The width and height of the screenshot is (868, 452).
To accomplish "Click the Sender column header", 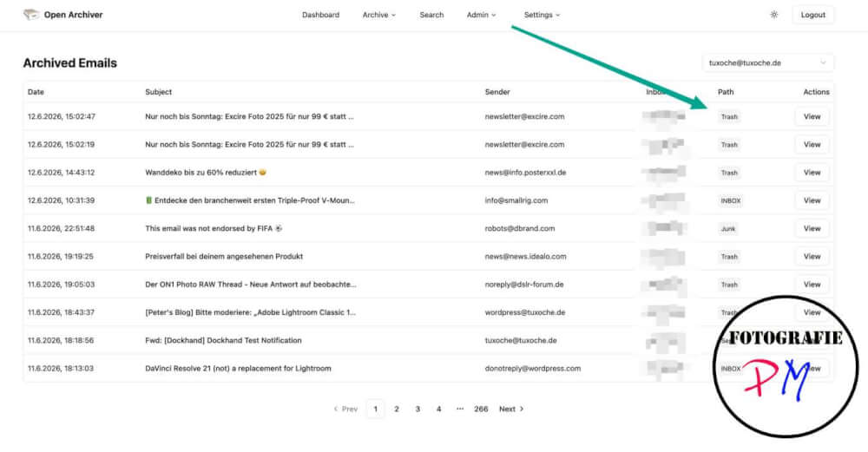I will pos(497,92).
